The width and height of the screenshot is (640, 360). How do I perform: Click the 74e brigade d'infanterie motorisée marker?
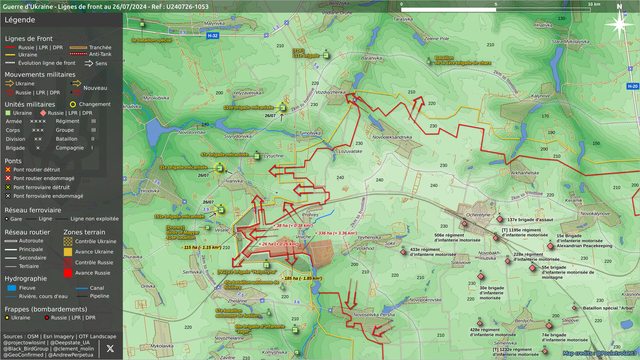pyautogui.click(x=549, y=326)
